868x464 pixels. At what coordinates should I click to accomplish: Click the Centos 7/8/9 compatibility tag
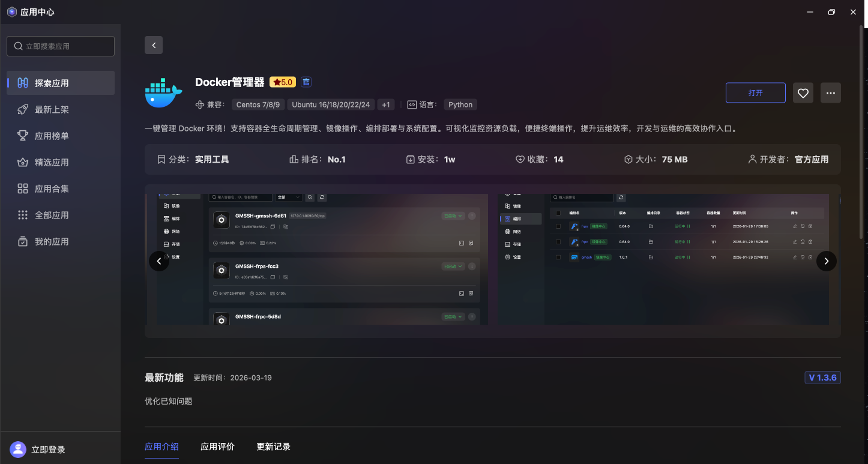(258, 104)
